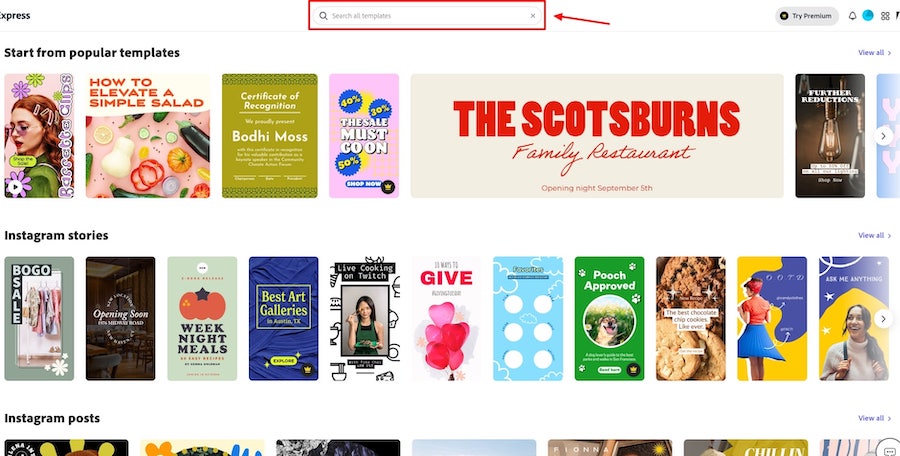Screen dimensions: 900x456
Task: Open the blue profile avatar
Action: tap(868, 16)
